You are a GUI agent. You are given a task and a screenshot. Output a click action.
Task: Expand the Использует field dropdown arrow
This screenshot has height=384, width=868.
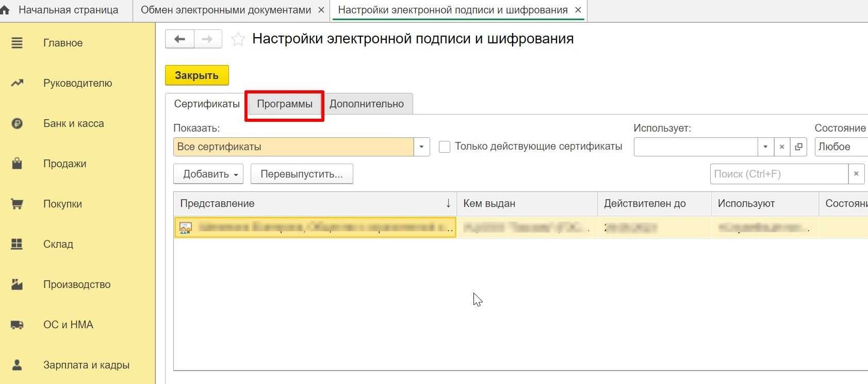[x=765, y=147]
